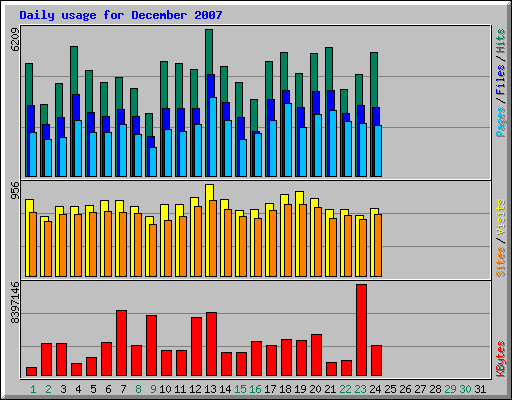512x400 pixels.
Task: Click the "8397146" KBytes axis value
Action: click(15, 303)
